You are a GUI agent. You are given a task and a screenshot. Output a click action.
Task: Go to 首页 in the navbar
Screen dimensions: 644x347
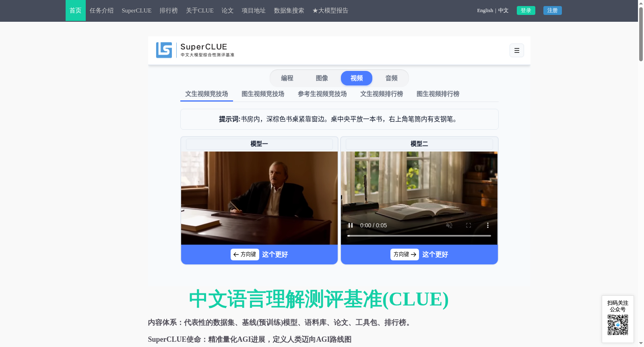pos(76,10)
